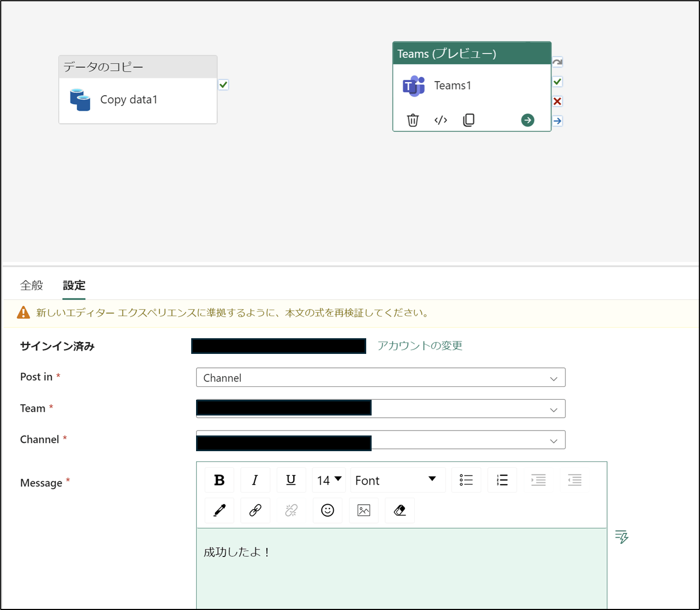700x610 pixels.
Task: Open the Post in Channel dropdown
Action: [x=381, y=378]
